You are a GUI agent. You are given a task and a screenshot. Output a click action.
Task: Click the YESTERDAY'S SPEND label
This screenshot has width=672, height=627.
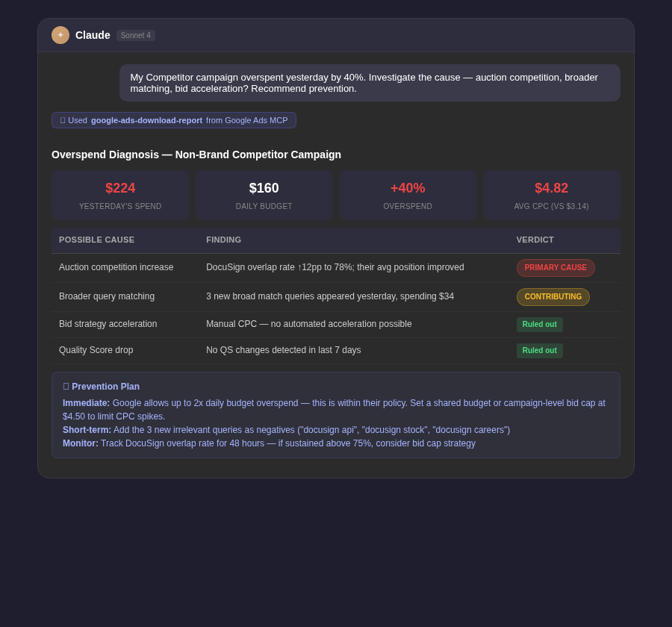point(120,206)
